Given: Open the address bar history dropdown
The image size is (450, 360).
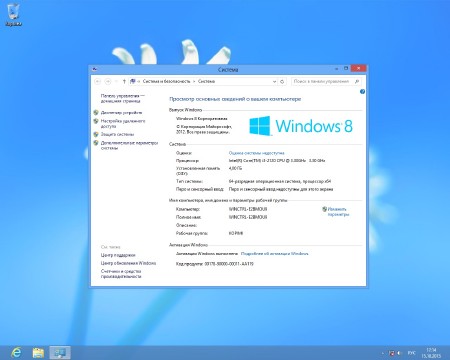Looking at the screenshot, I should click(274, 81).
